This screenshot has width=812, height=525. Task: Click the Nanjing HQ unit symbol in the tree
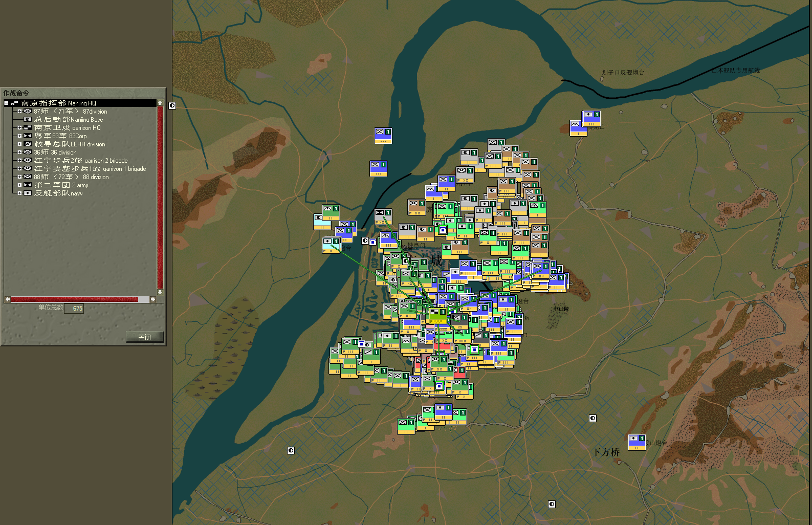point(14,103)
